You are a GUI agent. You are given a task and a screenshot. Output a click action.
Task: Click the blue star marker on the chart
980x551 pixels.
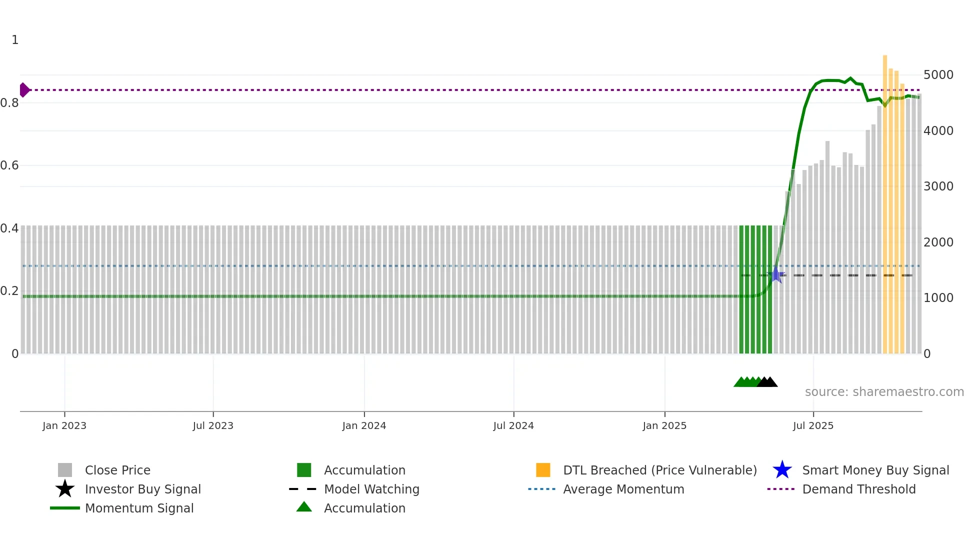pos(776,274)
